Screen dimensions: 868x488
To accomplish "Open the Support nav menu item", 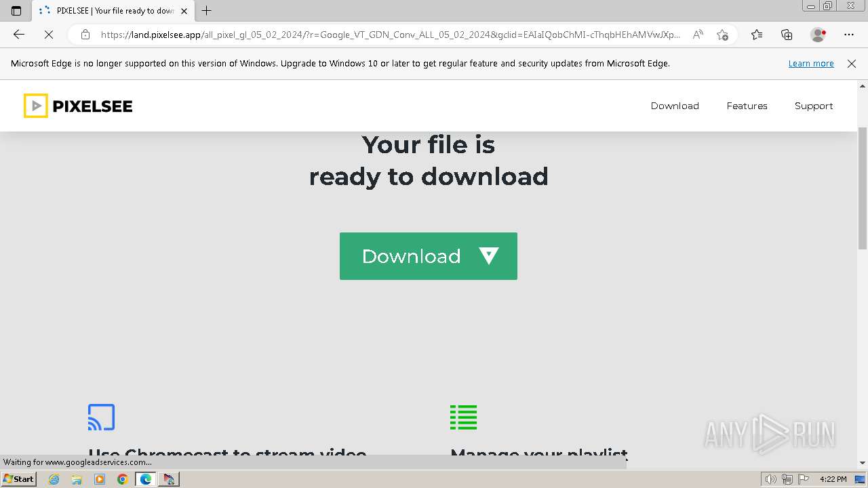I will (x=814, y=106).
